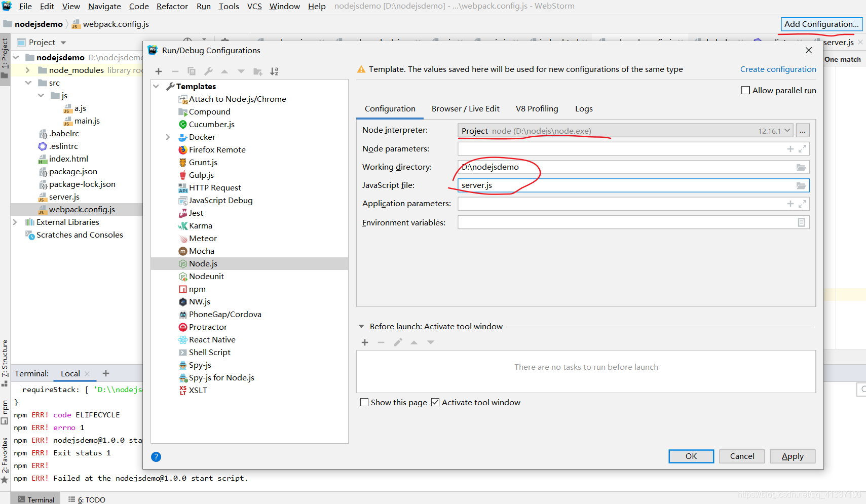Screen dimensions: 866x504
Task: Open the VCS menu
Action: point(254,7)
